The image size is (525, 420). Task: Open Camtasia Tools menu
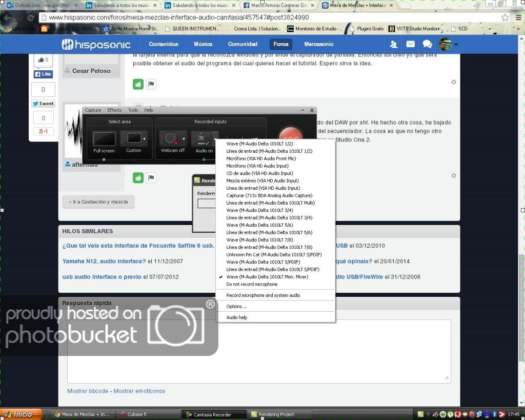pos(133,110)
